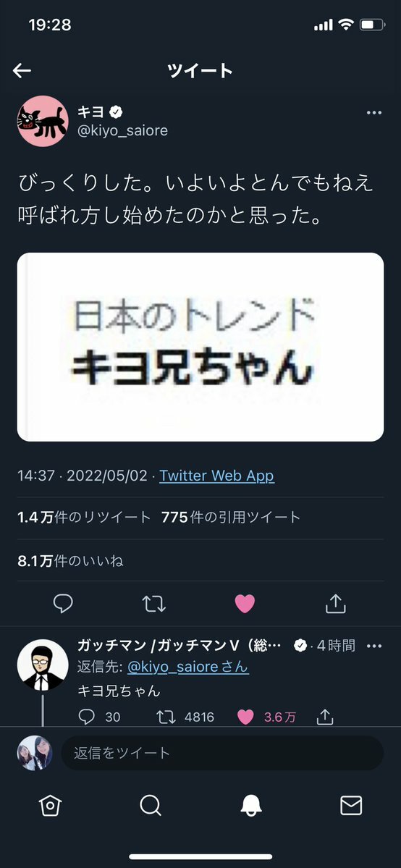
Task: Tap the back arrow icon
Action: (22, 70)
